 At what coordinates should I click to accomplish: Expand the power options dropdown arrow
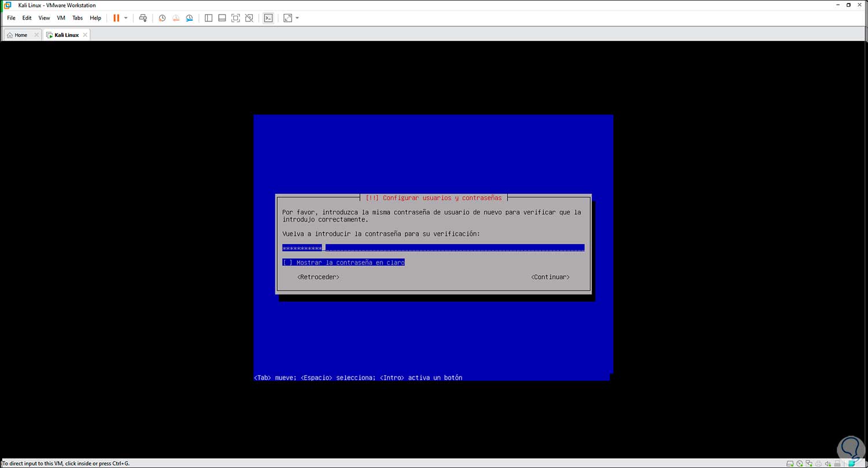coord(126,18)
